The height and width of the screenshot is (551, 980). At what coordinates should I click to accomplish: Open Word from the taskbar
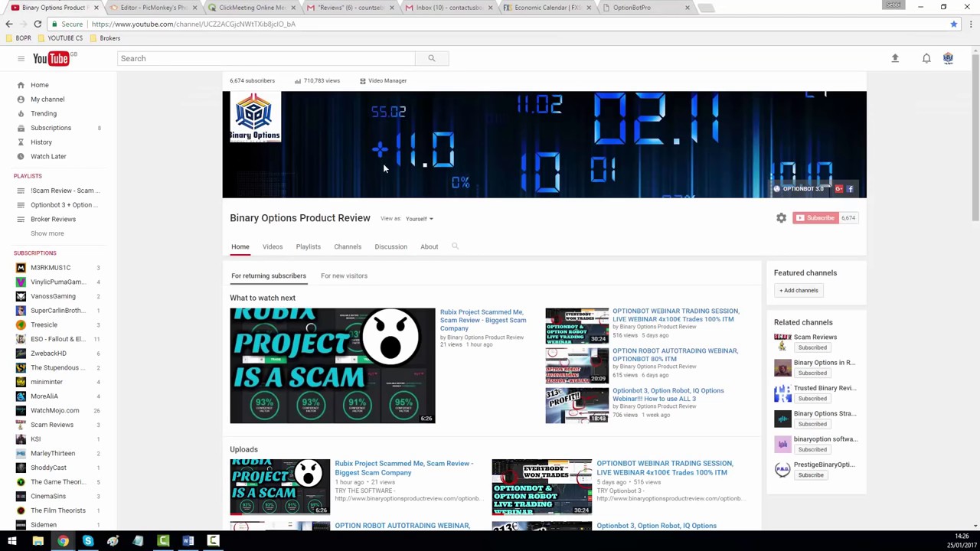pos(188,541)
